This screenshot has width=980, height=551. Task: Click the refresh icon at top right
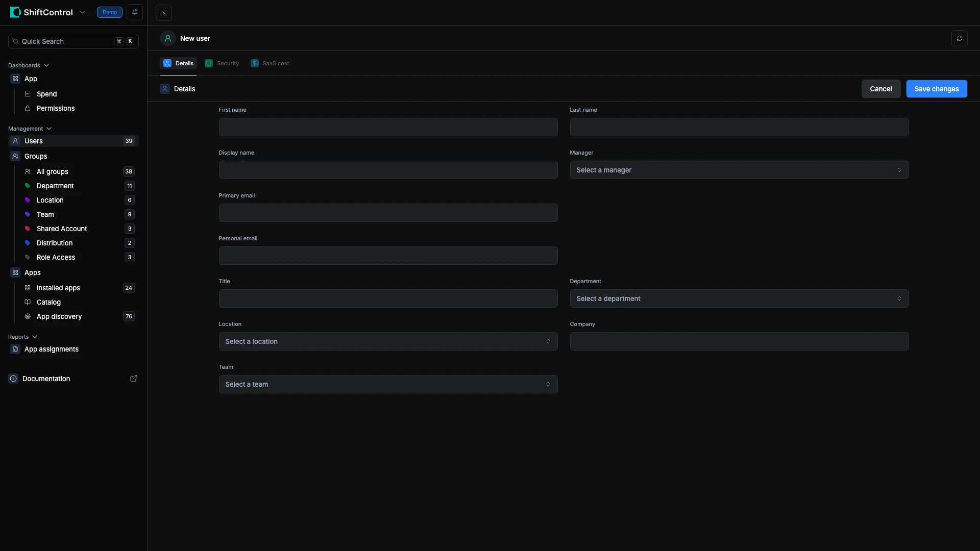(x=959, y=38)
